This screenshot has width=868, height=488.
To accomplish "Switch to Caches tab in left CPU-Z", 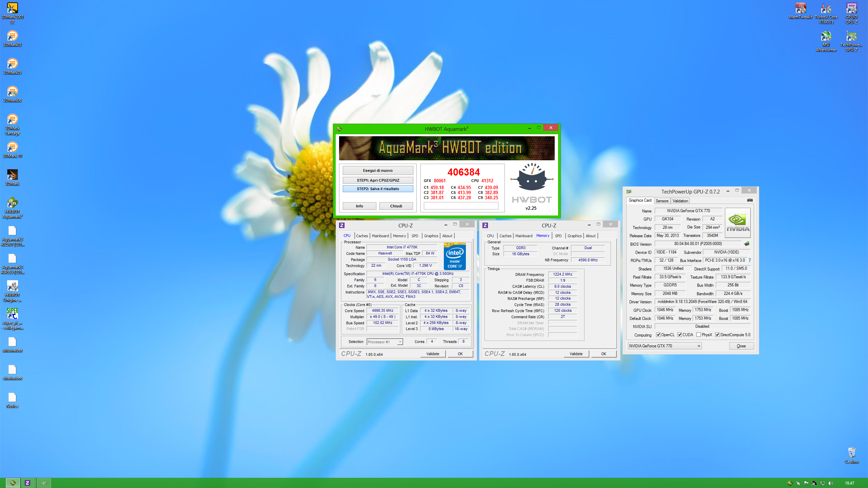I will [x=362, y=236].
